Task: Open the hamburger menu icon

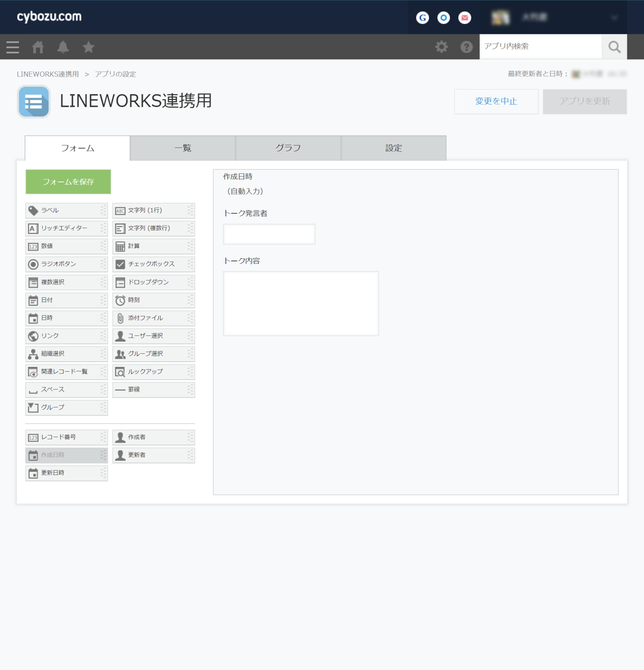Action: (12, 47)
